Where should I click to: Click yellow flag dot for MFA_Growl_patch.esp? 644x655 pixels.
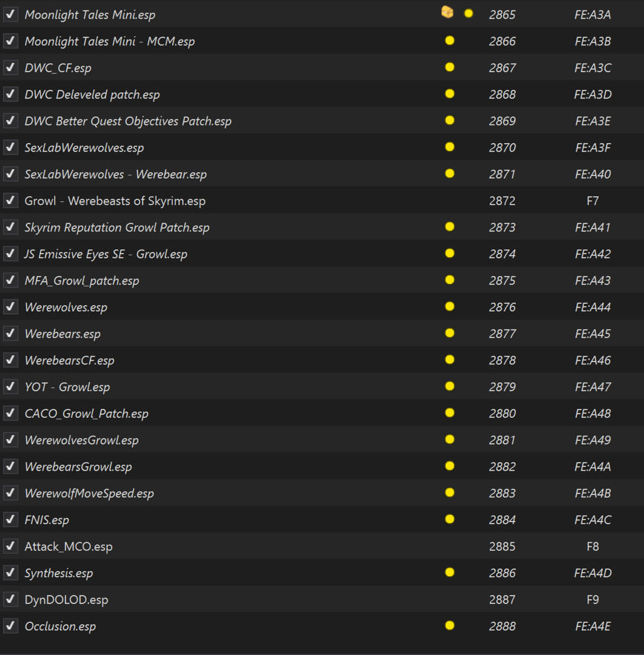click(450, 280)
